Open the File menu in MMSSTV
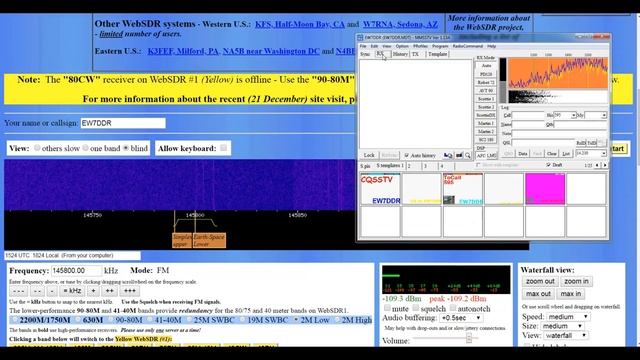Image resolution: width=640 pixels, height=360 pixels. point(363,47)
